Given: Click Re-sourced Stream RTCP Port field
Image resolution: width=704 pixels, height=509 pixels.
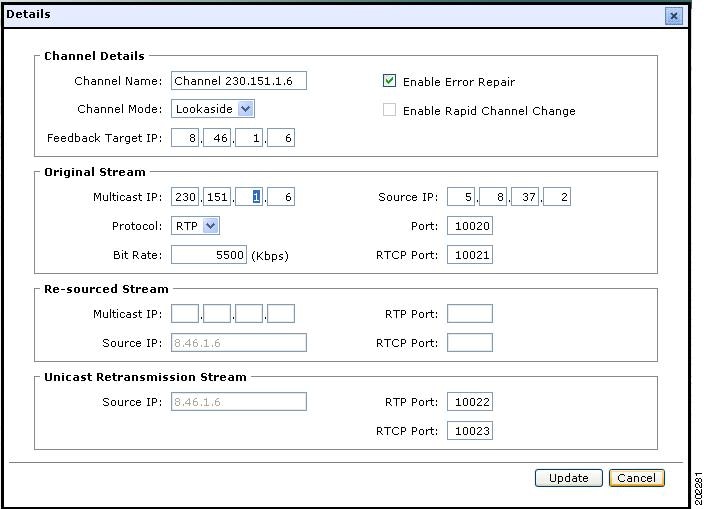Looking at the screenshot, I should 470,343.
